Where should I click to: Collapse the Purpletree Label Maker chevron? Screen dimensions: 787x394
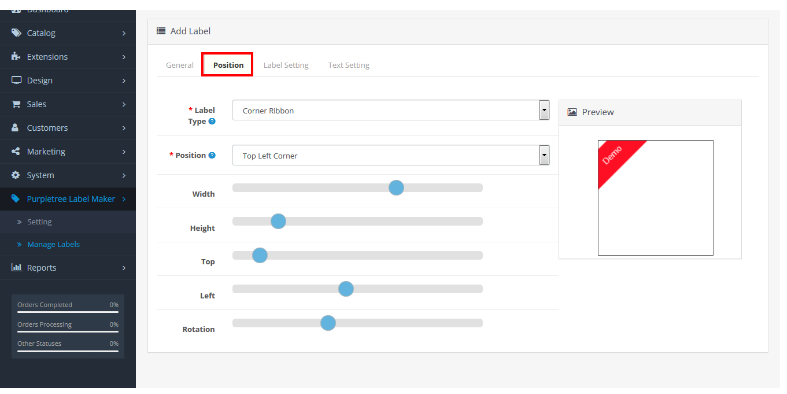(x=123, y=199)
